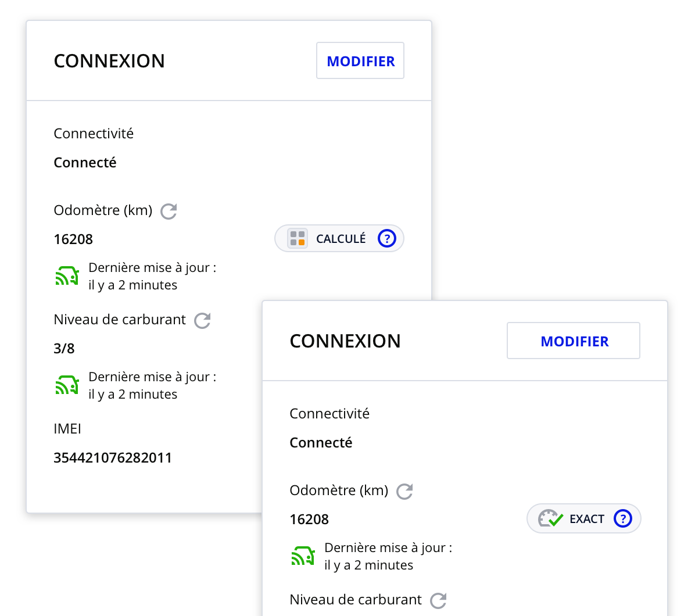Screen dimensions: 695x616
Task: Refresh fuel level in back card
Action: coord(202,320)
